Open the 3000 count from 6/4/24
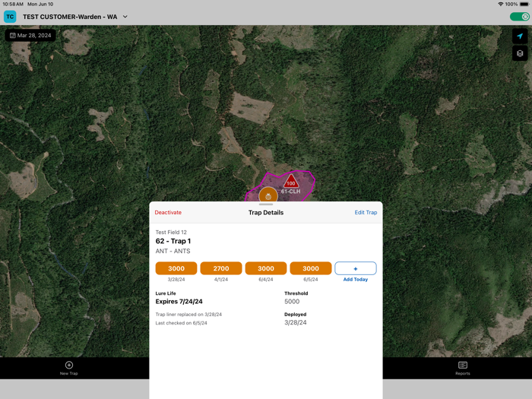The height and width of the screenshot is (399, 532). 266,268
